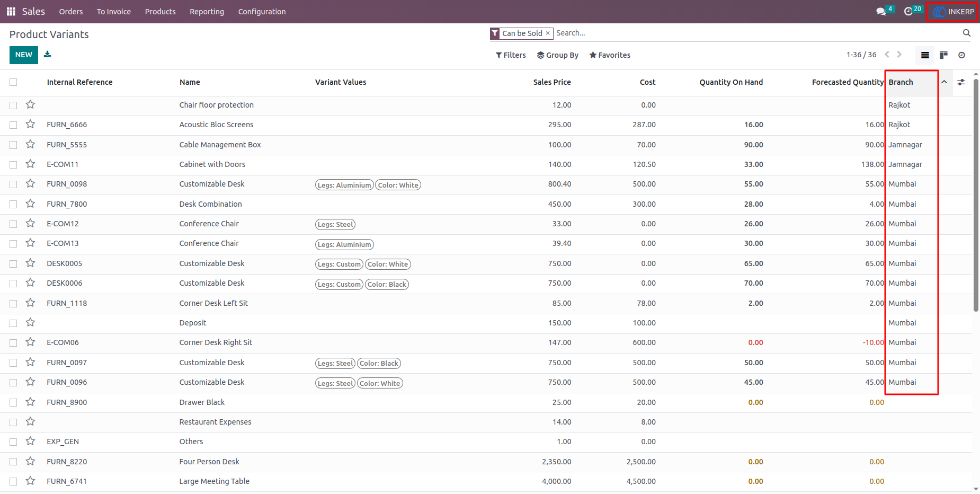Star the Large Meeting Table row
Image resolution: width=980 pixels, height=494 pixels.
pos(30,481)
